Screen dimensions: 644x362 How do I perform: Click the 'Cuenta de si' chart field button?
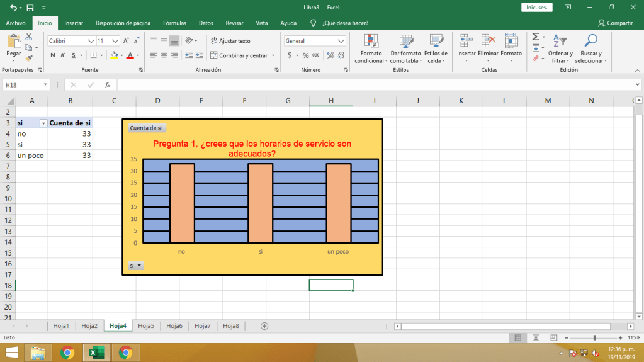(x=145, y=128)
